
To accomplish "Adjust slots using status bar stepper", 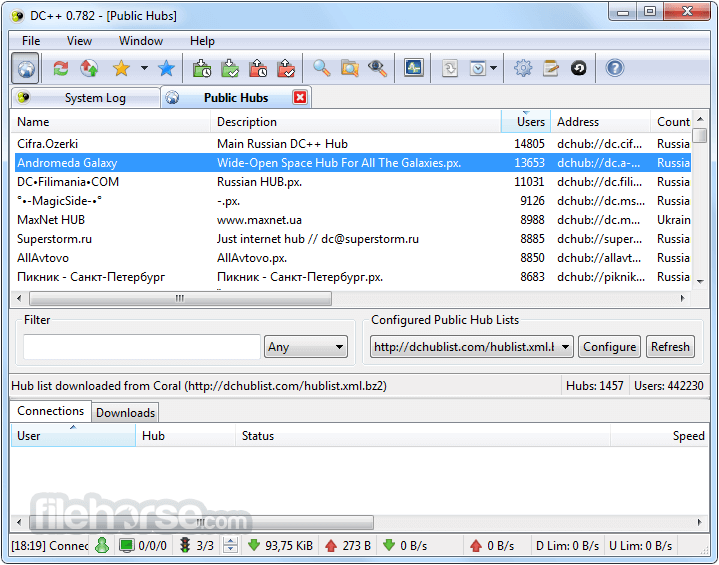I will click(x=230, y=545).
